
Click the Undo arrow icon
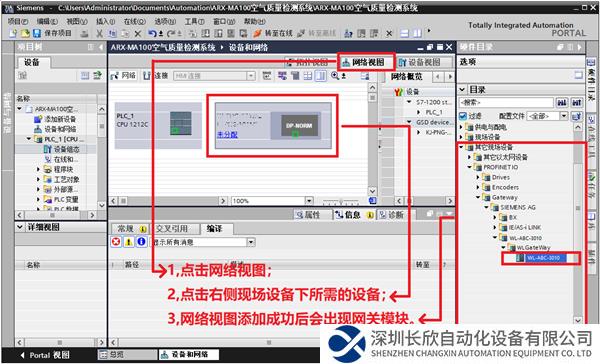(x=152, y=34)
